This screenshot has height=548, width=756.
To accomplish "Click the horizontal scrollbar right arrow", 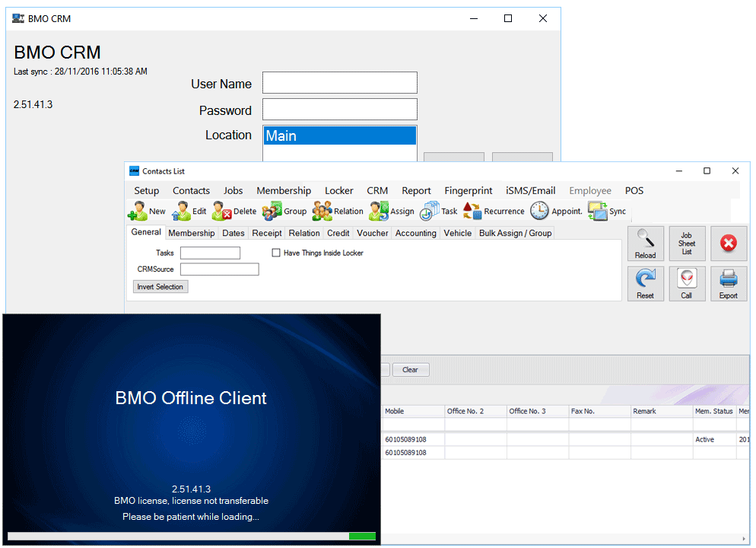I will pyautogui.click(x=744, y=539).
